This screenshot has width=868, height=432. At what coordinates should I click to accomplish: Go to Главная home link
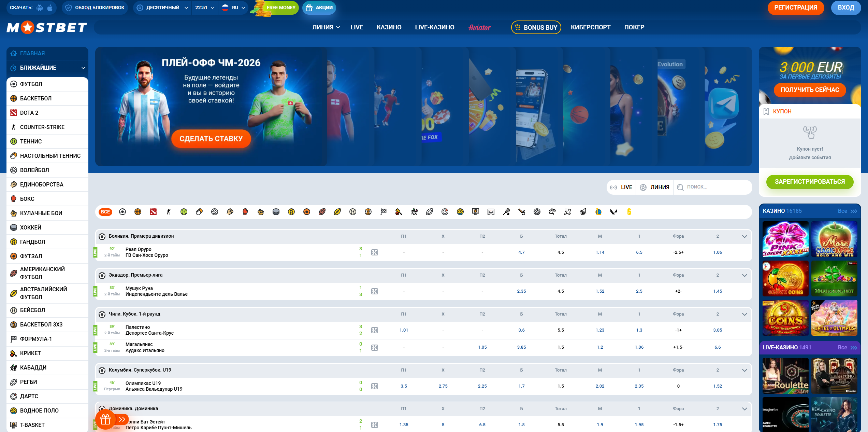(x=47, y=53)
